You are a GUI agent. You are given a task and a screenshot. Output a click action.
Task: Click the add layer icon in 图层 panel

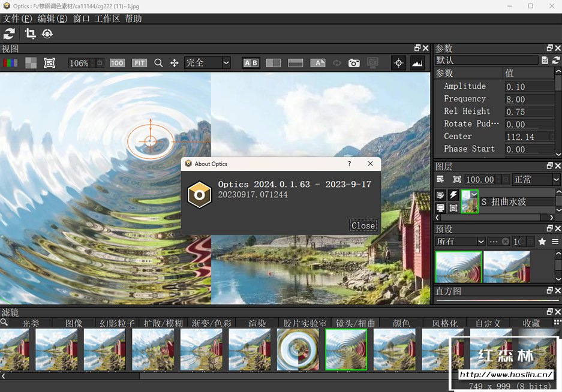(x=440, y=179)
